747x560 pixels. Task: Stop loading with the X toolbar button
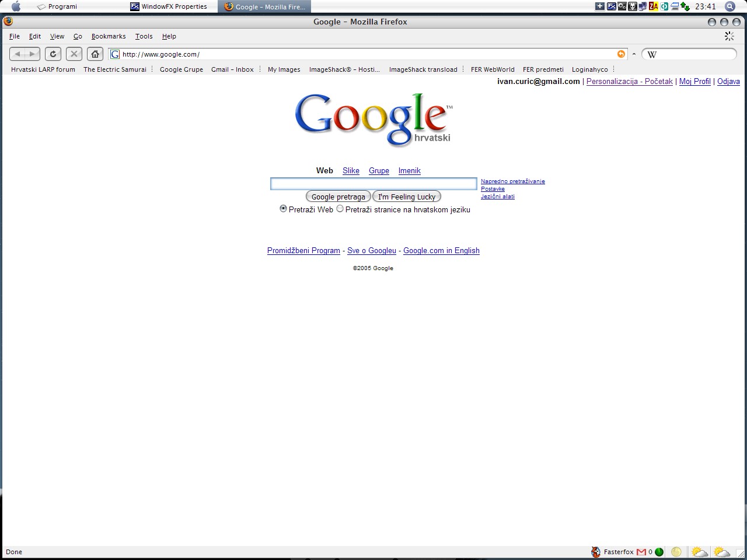click(74, 54)
